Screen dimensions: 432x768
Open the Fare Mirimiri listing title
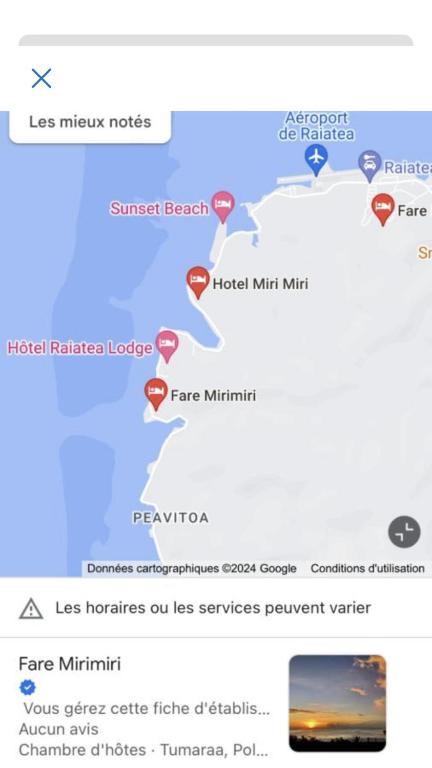coord(70,664)
